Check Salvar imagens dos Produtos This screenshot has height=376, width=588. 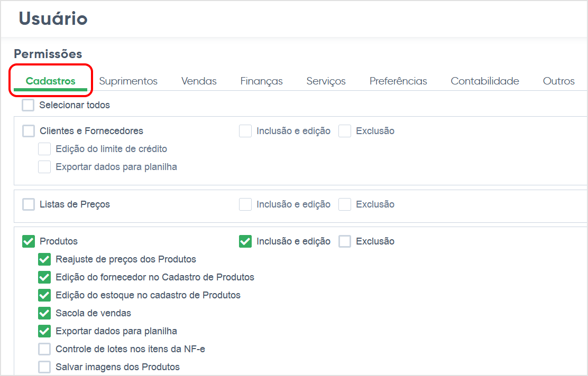coord(44,367)
